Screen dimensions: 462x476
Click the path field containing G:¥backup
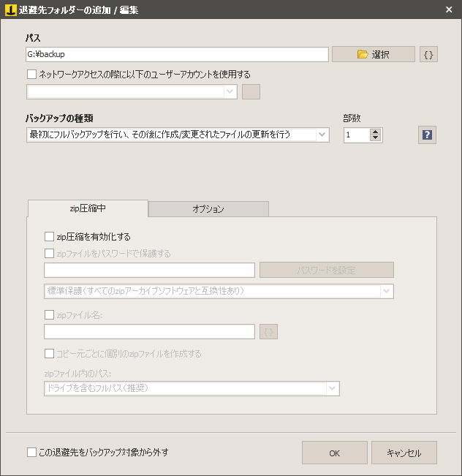click(x=178, y=54)
